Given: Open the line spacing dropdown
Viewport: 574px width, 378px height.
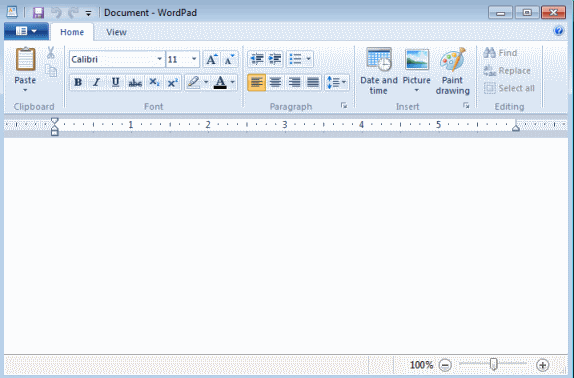Looking at the screenshot, I should coord(336,83).
